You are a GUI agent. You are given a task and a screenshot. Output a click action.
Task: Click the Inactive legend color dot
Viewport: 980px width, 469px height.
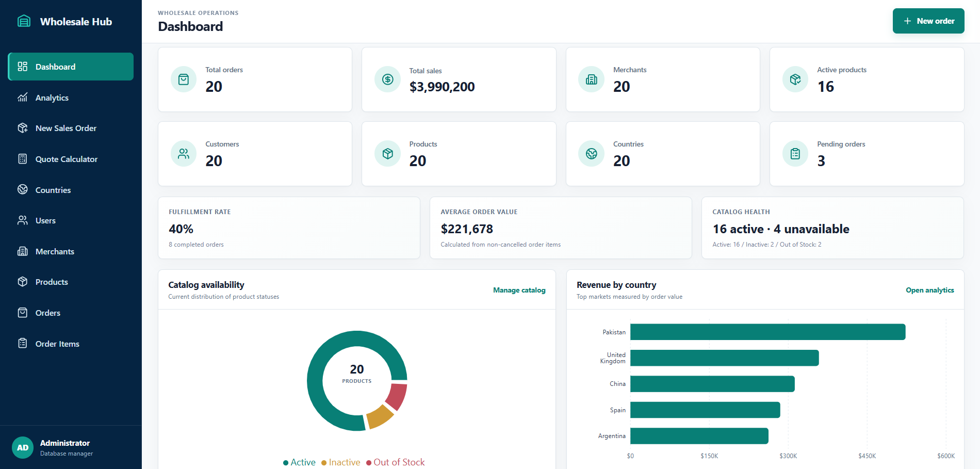coord(324,463)
